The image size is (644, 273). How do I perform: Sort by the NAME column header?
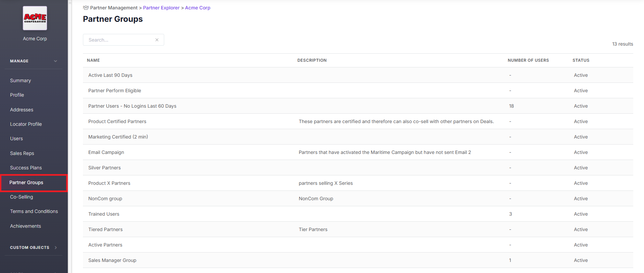[x=93, y=60]
